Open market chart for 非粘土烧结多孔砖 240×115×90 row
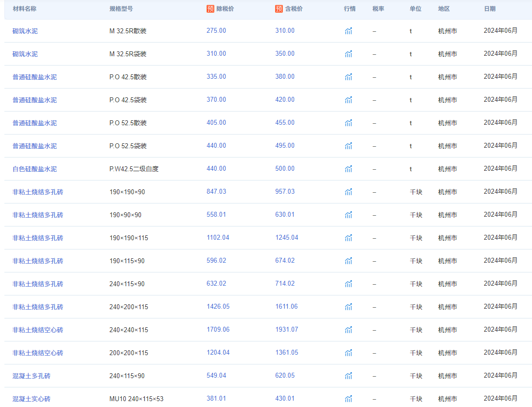 (x=348, y=284)
